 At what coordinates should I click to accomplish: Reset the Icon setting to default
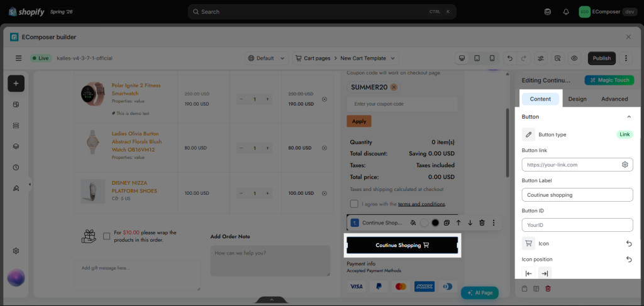point(629,244)
